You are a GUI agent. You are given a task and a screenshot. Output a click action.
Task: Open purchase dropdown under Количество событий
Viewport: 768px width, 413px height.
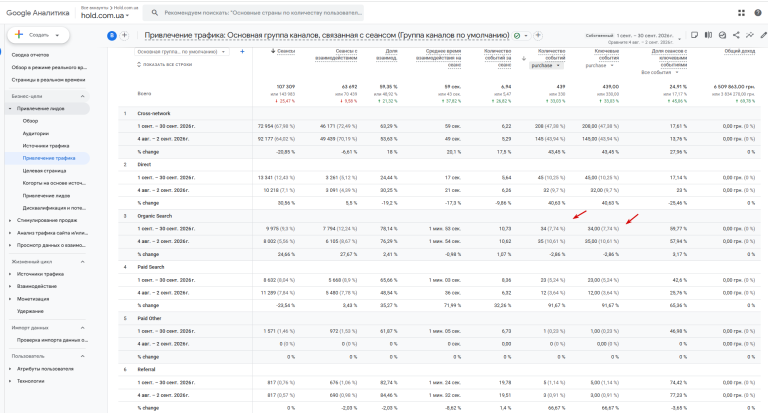(x=546, y=65)
